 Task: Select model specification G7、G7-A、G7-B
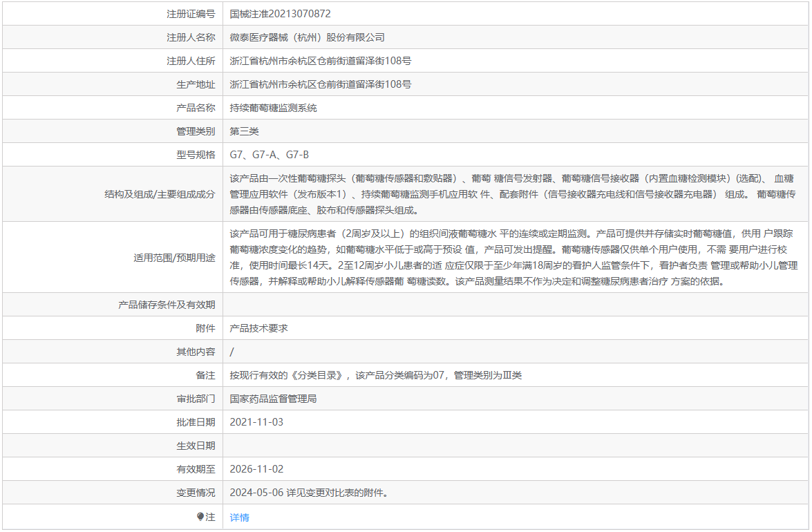click(x=269, y=155)
